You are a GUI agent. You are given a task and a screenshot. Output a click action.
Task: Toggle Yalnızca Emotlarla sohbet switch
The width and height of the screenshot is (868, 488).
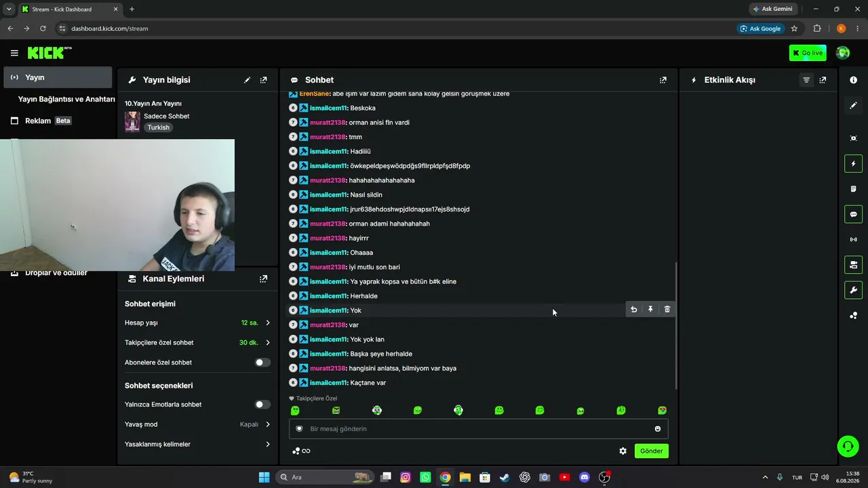(x=262, y=405)
